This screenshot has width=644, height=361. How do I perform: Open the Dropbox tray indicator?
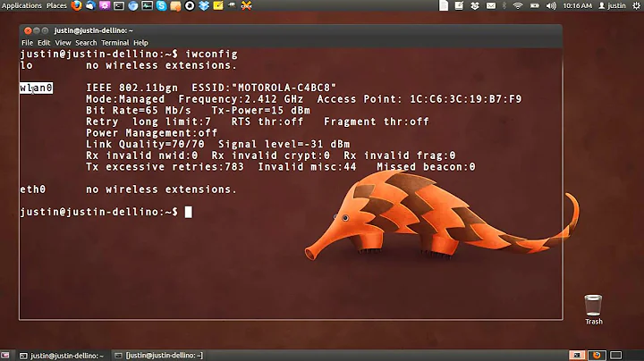[475, 5]
